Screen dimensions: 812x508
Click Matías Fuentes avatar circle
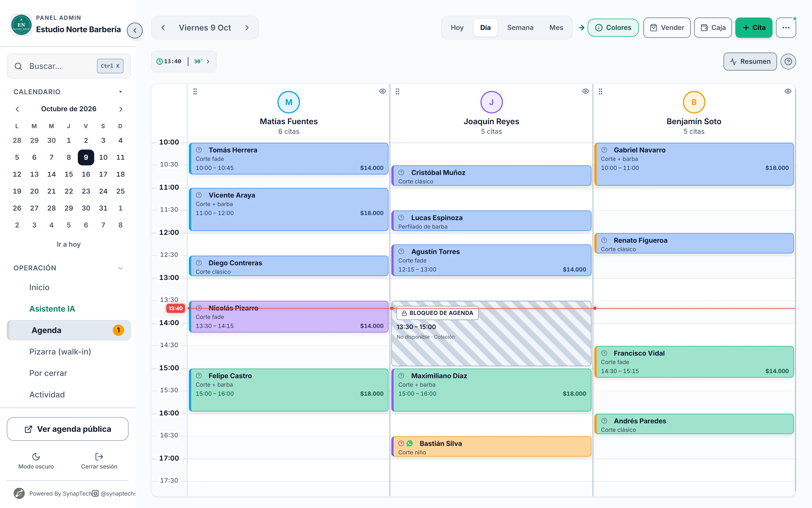click(x=288, y=102)
